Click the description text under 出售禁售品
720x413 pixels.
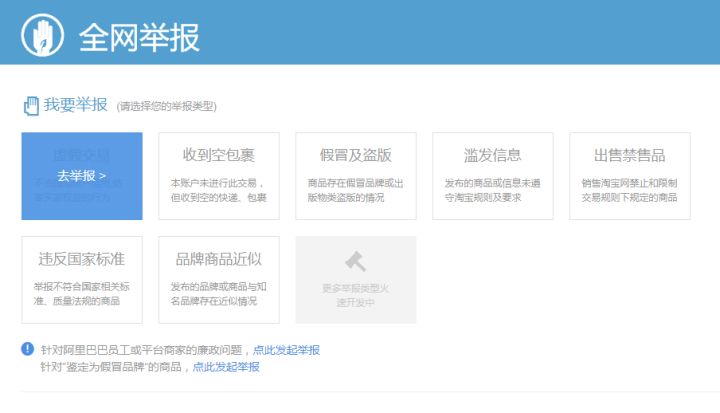click(629, 190)
